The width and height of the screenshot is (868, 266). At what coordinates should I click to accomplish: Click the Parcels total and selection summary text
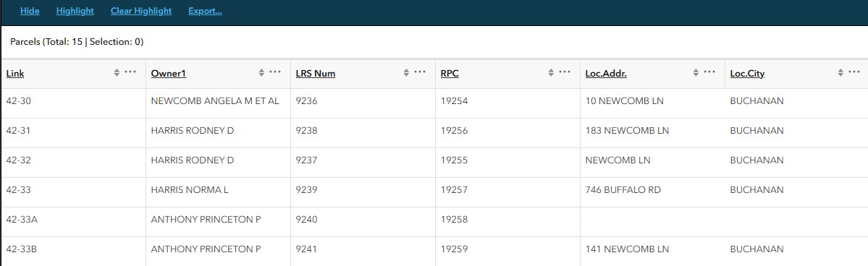(77, 42)
